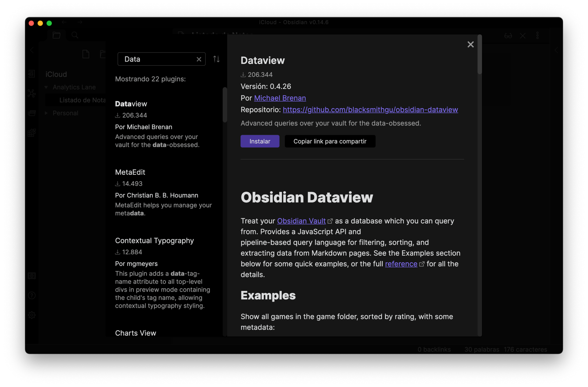Open the note options three-dot menu
This screenshot has height=387, width=588.
[538, 35]
